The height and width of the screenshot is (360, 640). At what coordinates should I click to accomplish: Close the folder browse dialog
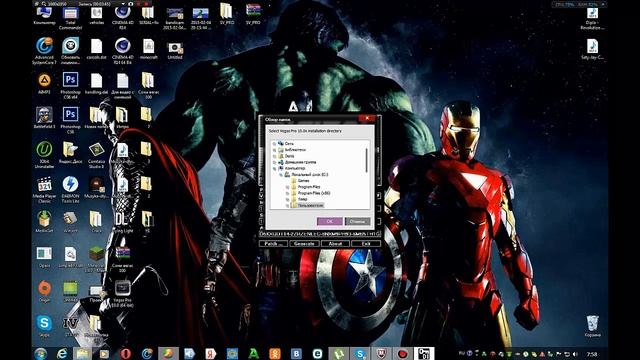click(x=367, y=118)
